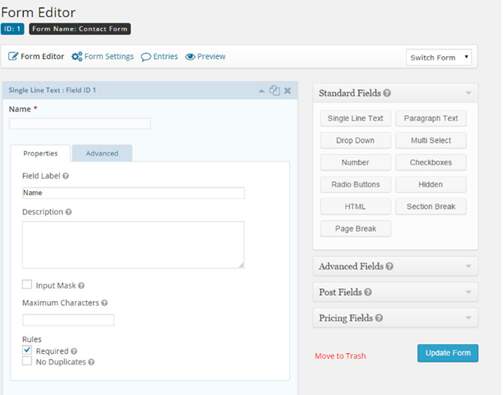Screen dimensions: 503x395
Task: Open help tooltip next to Field Label
Action: (66, 176)
